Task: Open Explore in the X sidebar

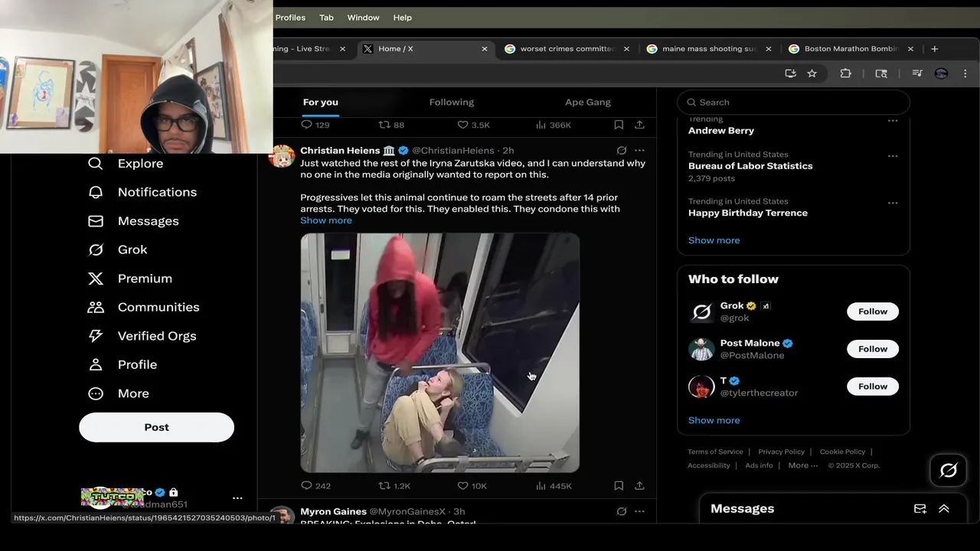Action: 126,164
